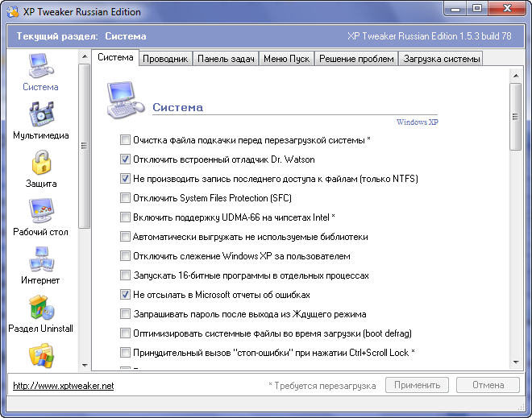Switch to the Загрузка системы tab
The width and height of the screenshot is (532, 418).
pyautogui.click(x=441, y=59)
